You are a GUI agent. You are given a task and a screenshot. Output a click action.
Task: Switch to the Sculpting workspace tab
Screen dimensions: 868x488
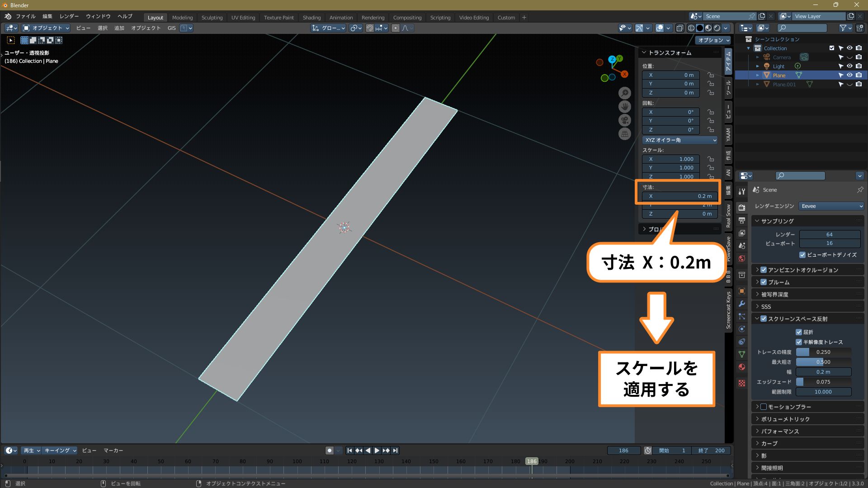click(212, 18)
